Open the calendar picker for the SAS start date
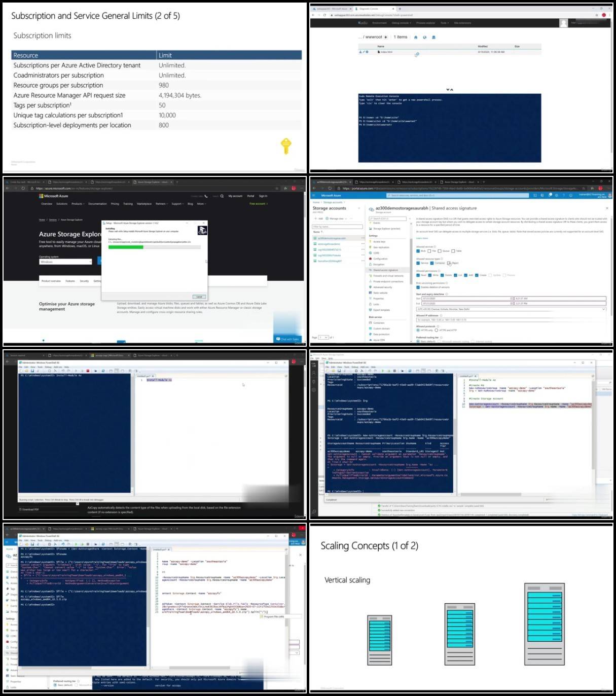This screenshot has height=696, width=616. click(511, 299)
